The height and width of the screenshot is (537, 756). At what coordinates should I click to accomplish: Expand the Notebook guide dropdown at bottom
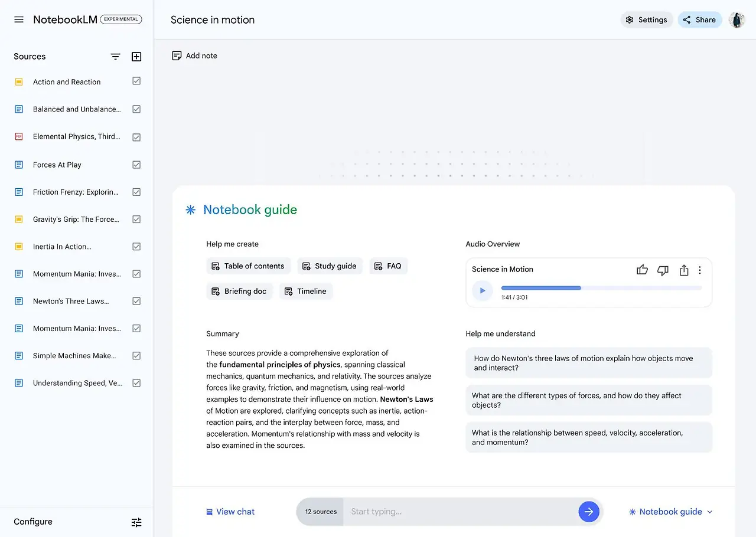671,512
